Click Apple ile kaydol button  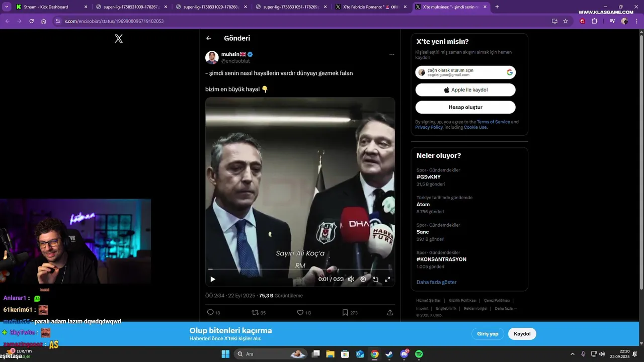click(465, 90)
